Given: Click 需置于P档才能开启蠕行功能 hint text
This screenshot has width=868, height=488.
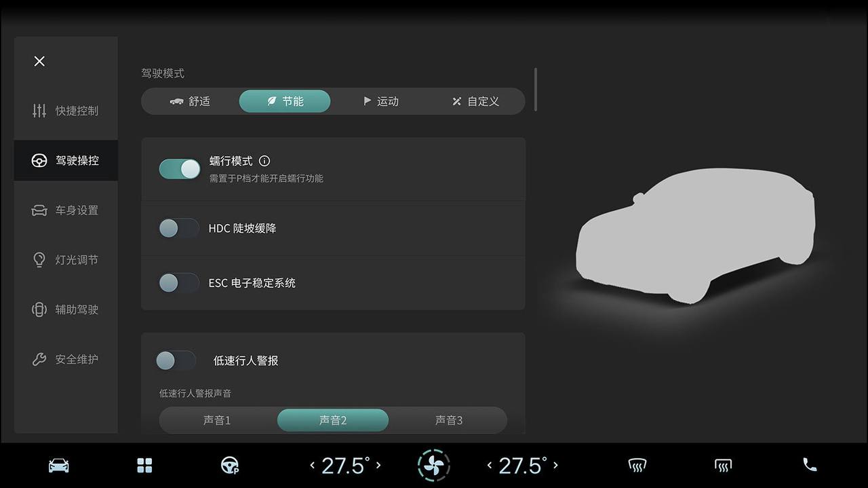Looking at the screenshot, I should click(x=266, y=179).
